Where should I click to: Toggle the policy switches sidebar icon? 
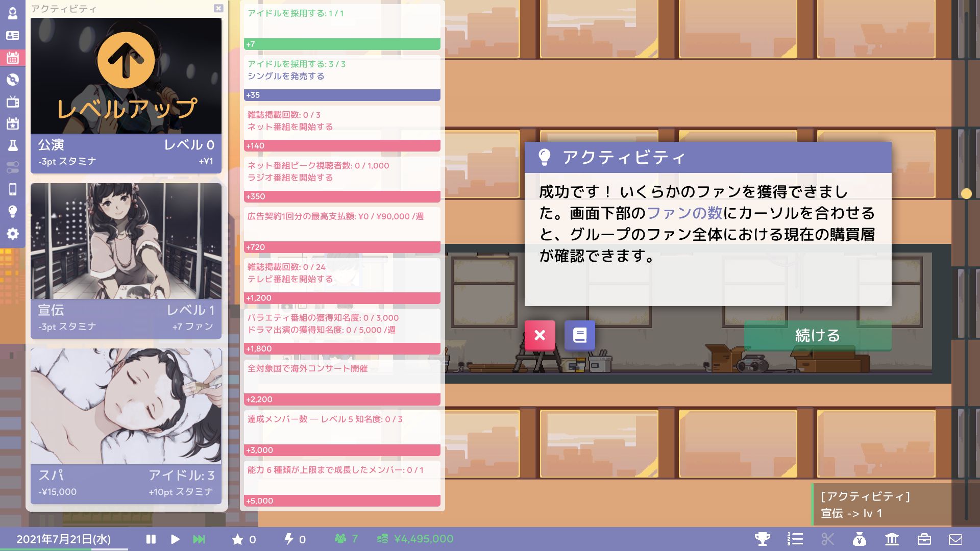coord(12,167)
